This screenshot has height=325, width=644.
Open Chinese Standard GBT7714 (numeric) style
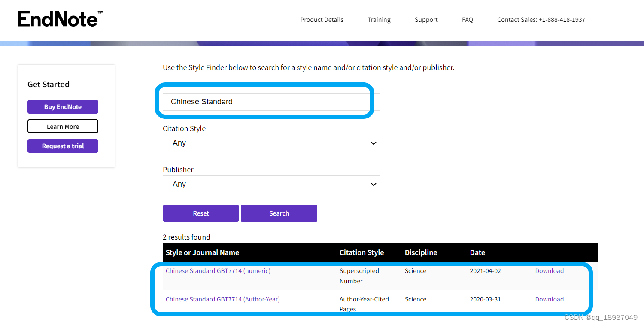(x=218, y=271)
